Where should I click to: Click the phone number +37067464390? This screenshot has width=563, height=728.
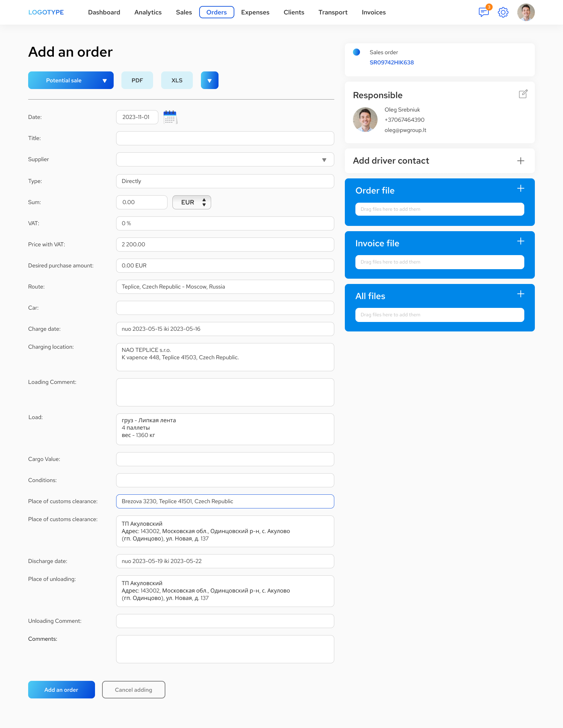point(405,120)
